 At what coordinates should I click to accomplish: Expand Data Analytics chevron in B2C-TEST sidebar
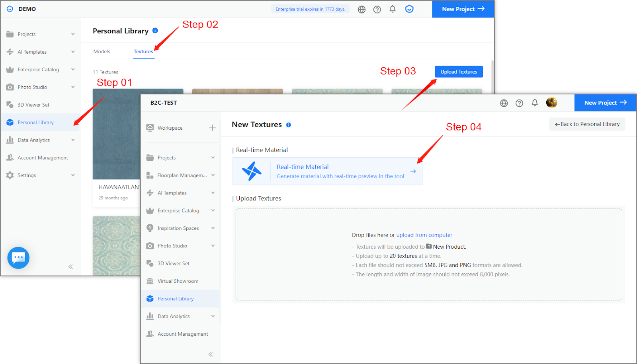pos(213,316)
